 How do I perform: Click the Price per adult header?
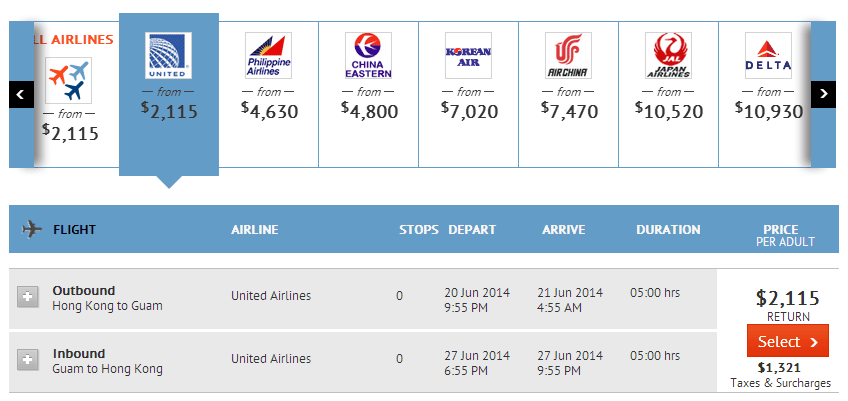(785, 235)
